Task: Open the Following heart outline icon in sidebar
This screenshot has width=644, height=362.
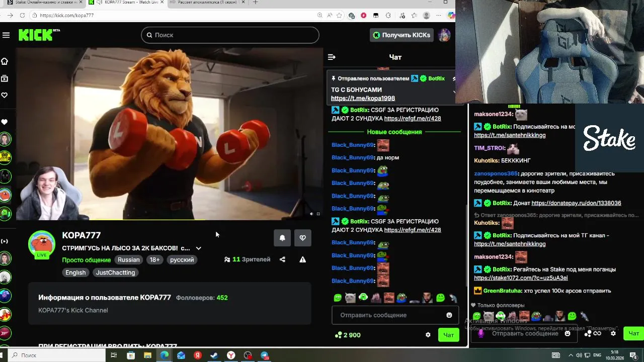Action: pos(5,95)
